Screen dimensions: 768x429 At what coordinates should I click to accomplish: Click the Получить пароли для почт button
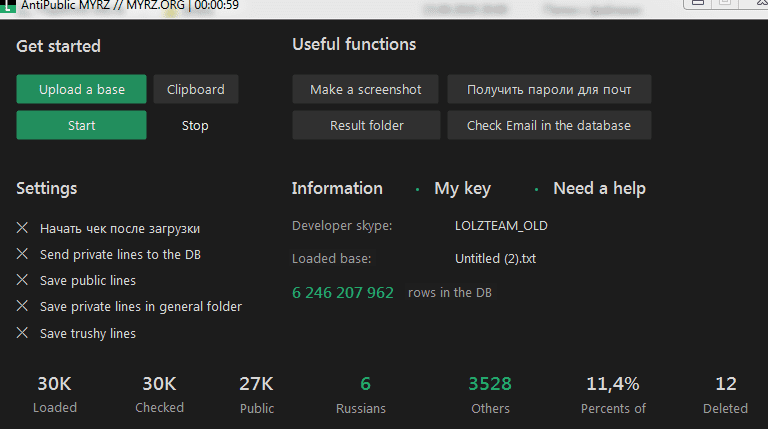point(549,89)
